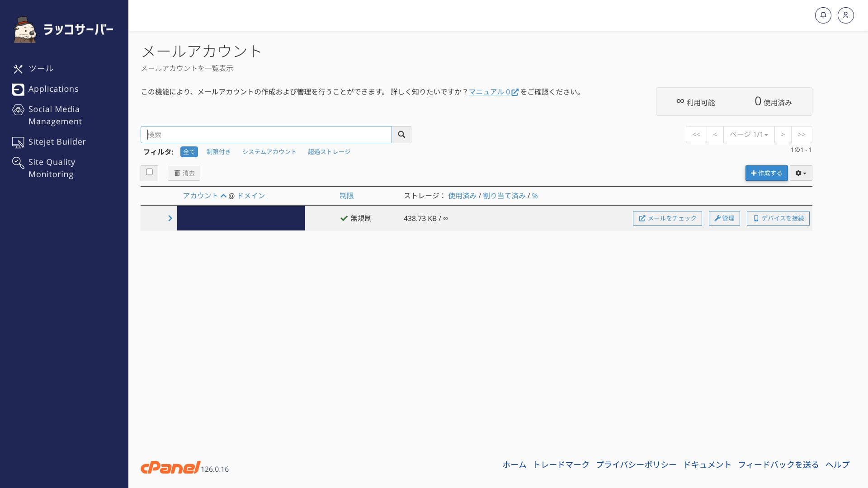
Task: Open the マニュアル link
Action: point(490,92)
